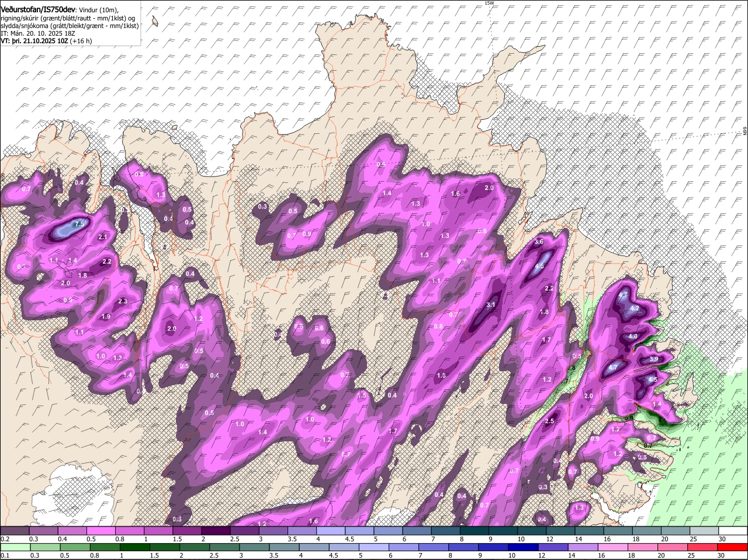The height and width of the screenshot is (560, 748).
Task: Click the 0.1 label in the rain legend
Action: (x=5, y=555)
